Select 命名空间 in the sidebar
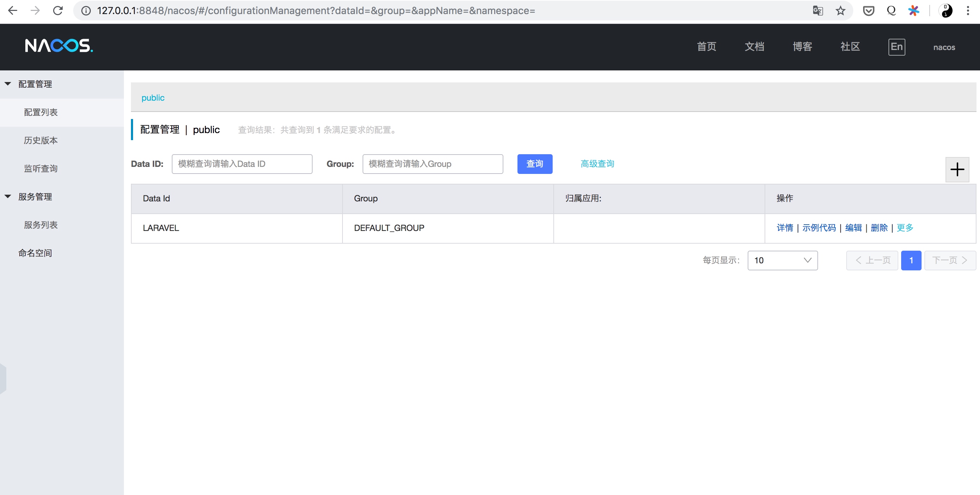 tap(35, 253)
